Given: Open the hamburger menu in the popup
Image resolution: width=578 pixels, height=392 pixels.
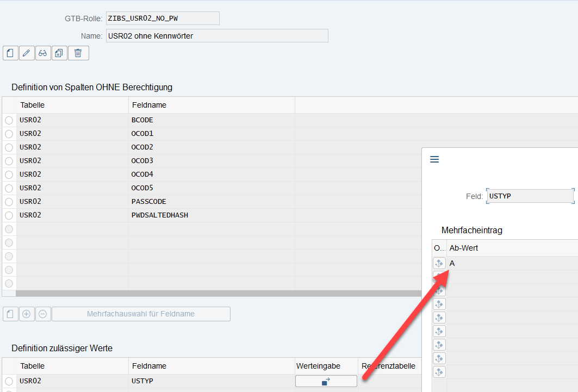Looking at the screenshot, I should coord(434,159).
